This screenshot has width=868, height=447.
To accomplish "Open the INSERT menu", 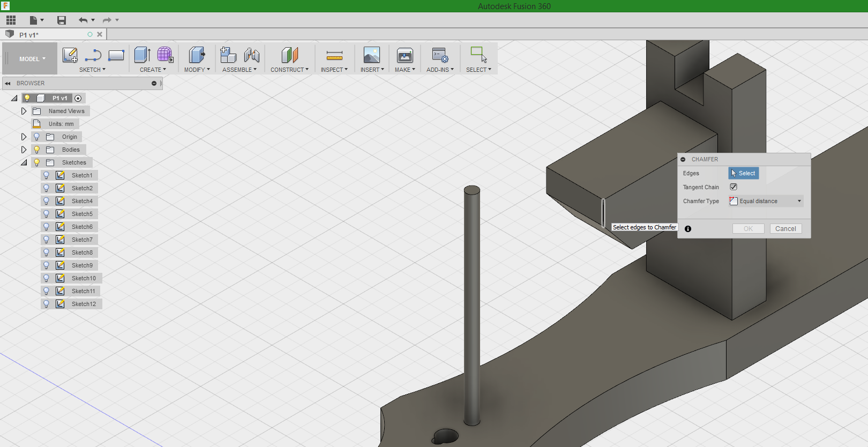I will click(372, 70).
